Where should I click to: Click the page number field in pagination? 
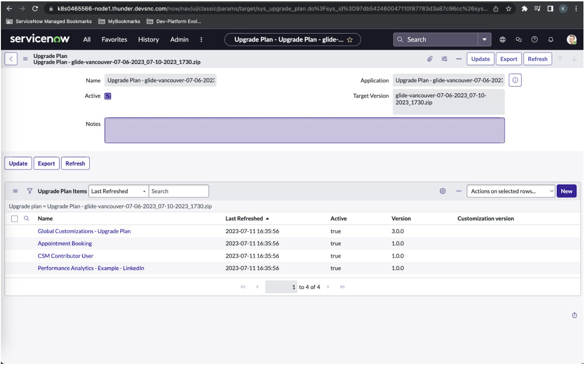(281, 287)
